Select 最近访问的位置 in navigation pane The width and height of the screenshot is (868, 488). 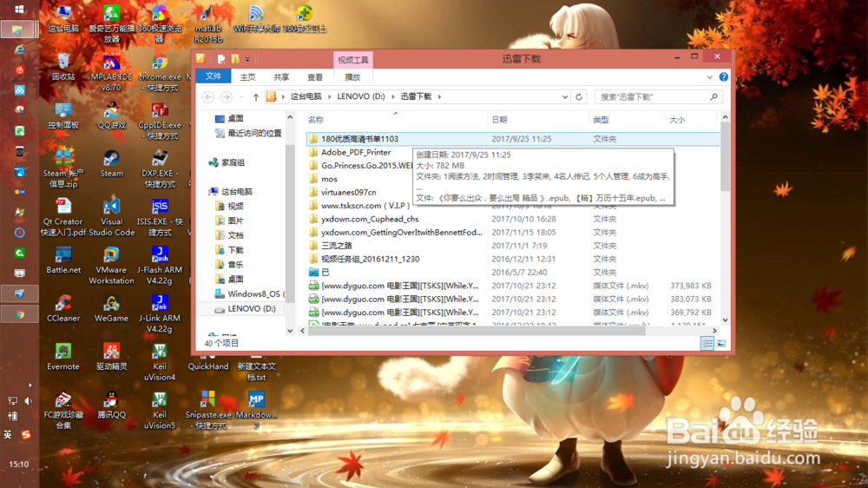[x=248, y=133]
